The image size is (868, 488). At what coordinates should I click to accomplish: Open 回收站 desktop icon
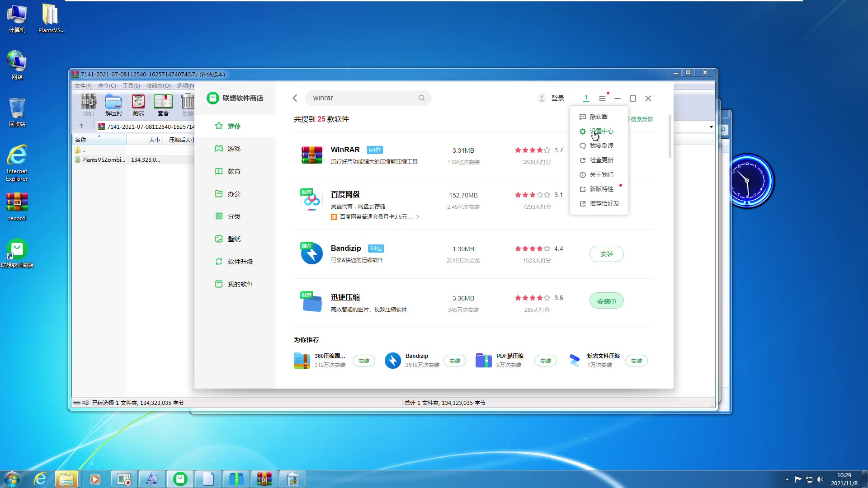[x=17, y=112]
